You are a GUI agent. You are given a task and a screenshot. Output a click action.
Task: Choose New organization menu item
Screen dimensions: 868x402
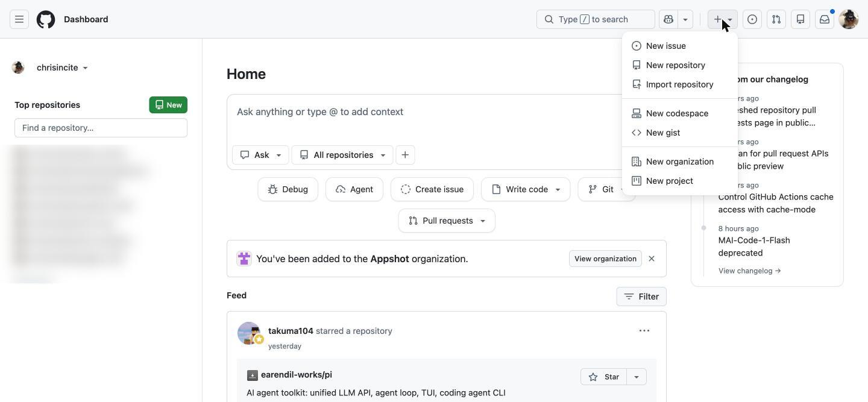[680, 162]
